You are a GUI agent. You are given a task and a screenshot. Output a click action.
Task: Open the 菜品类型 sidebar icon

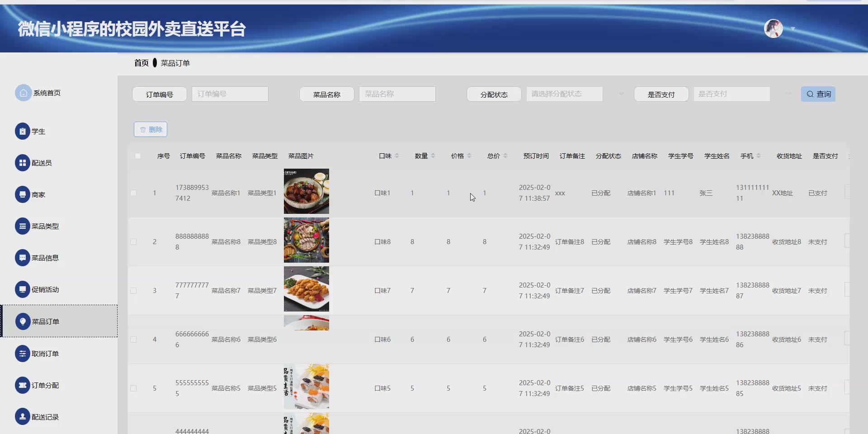(23, 226)
